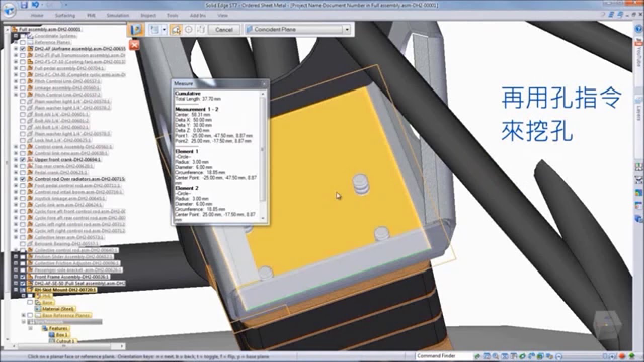The image size is (644, 362).
Task: Open the Coincident Plane dropdown
Action: click(347, 30)
